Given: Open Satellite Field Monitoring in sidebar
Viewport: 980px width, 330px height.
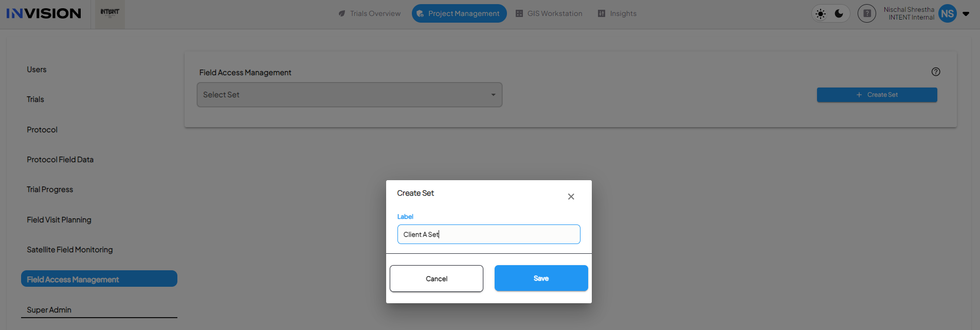Looking at the screenshot, I should click(x=70, y=250).
